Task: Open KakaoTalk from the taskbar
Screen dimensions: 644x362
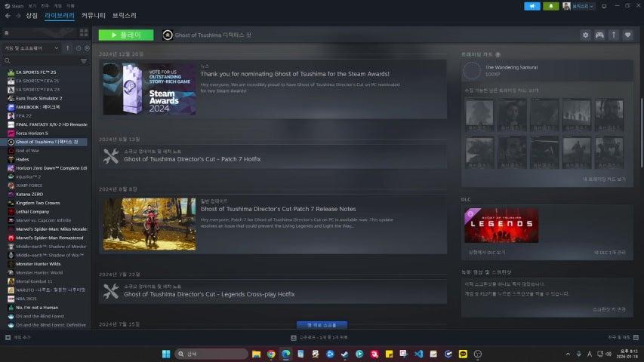Action: 463,354
